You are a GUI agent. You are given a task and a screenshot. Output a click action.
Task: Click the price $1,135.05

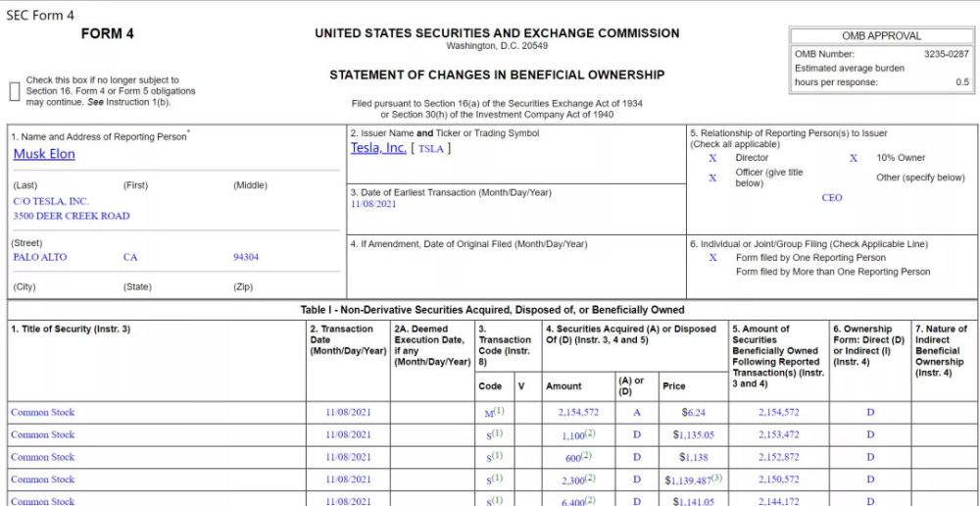click(694, 434)
